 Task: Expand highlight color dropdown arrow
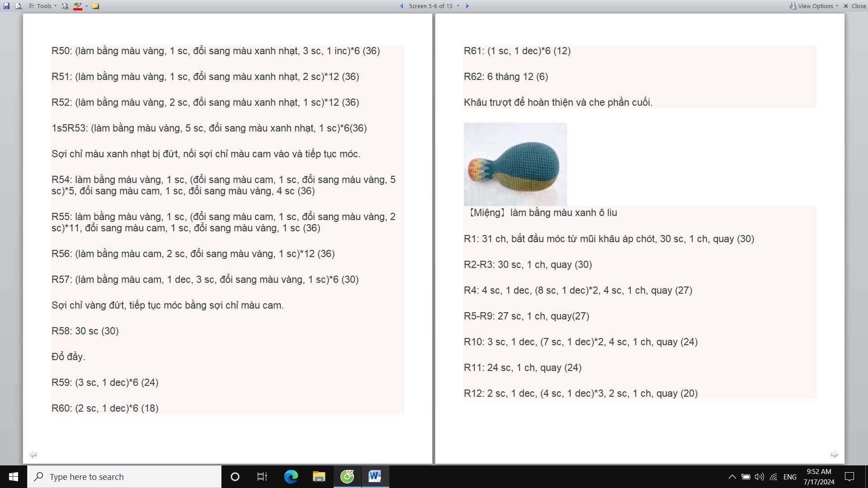tap(86, 6)
